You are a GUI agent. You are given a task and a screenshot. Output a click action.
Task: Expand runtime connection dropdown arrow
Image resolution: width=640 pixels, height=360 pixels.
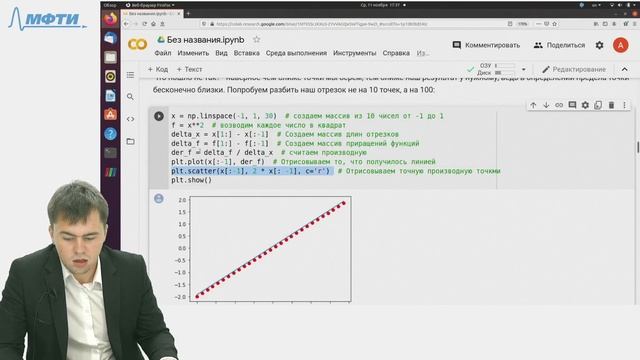point(524,69)
